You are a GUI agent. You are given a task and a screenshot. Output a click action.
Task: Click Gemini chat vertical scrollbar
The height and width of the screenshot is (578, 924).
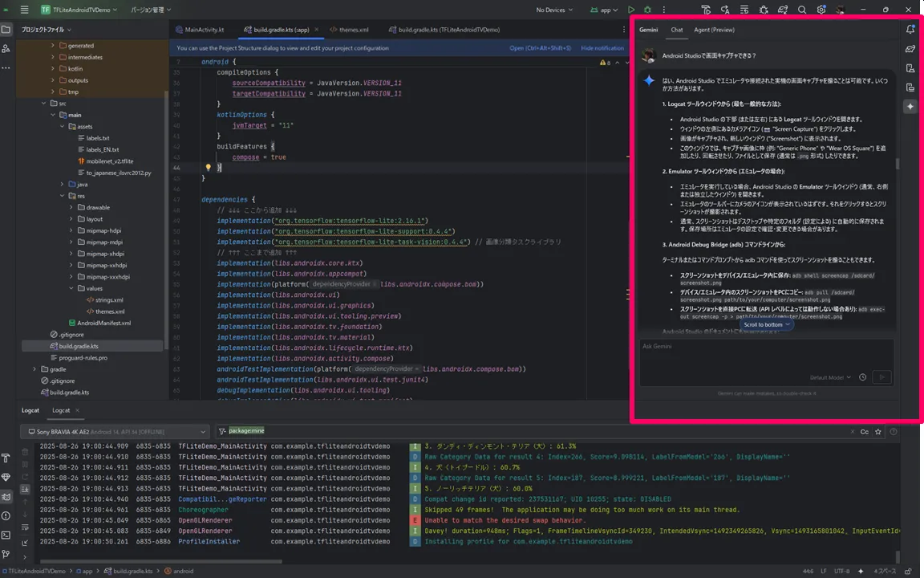click(897, 164)
